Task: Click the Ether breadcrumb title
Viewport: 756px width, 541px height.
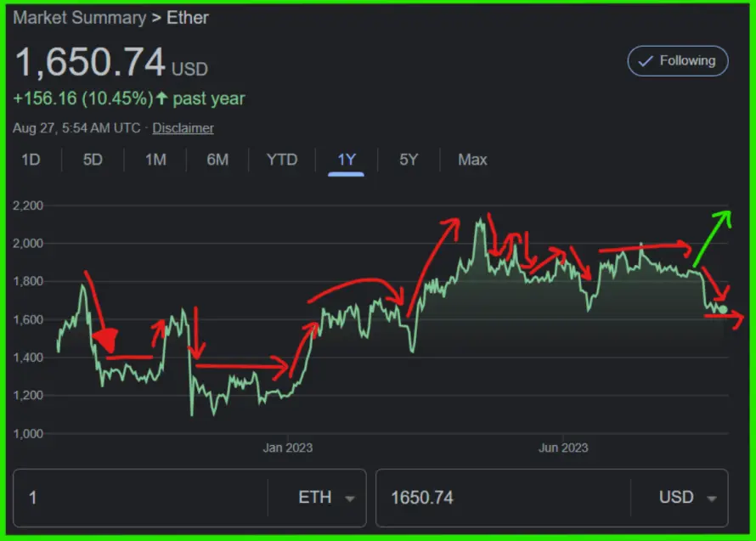Action: pyautogui.click(x=188, y=18)
